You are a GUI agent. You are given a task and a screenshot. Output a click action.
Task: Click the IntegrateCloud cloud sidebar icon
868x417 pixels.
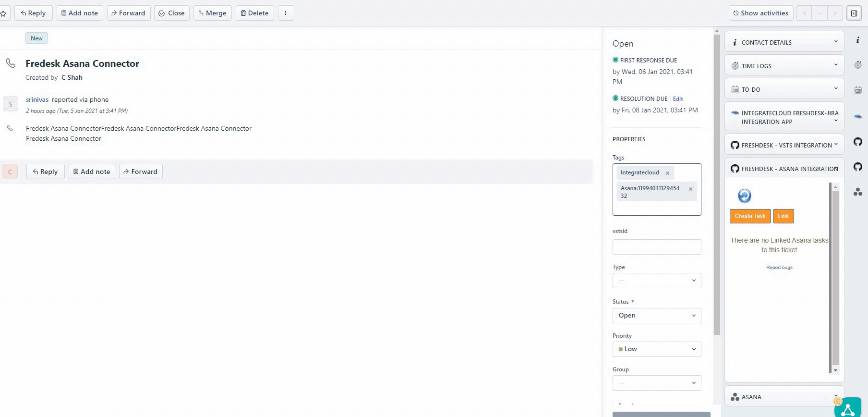[x=858, y=116]
